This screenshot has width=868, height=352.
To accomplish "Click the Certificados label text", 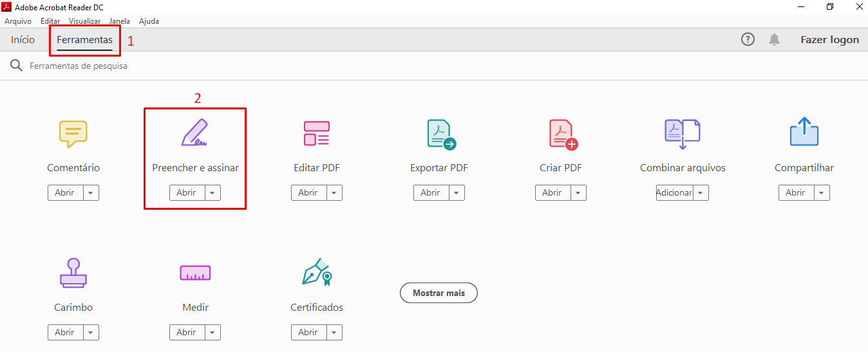I will pos(317,308).
